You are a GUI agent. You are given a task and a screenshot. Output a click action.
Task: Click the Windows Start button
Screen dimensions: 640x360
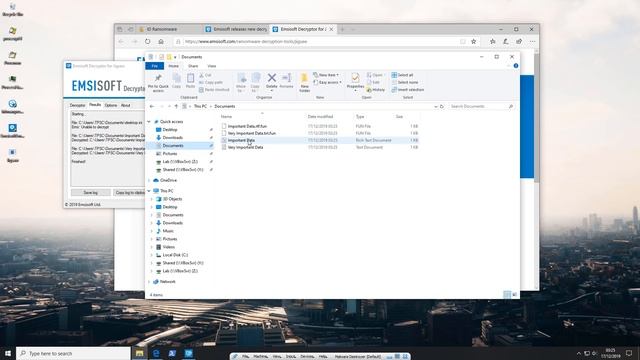click(8, 353)
